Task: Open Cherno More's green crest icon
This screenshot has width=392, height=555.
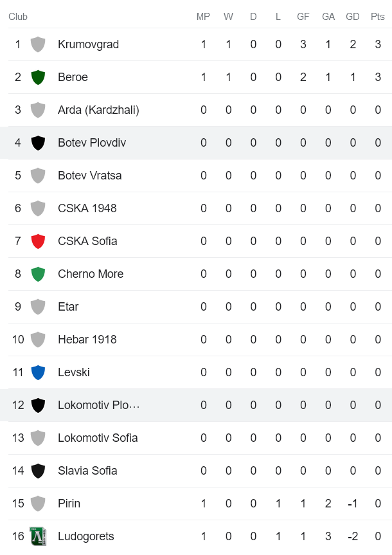Action: point(38,274)
